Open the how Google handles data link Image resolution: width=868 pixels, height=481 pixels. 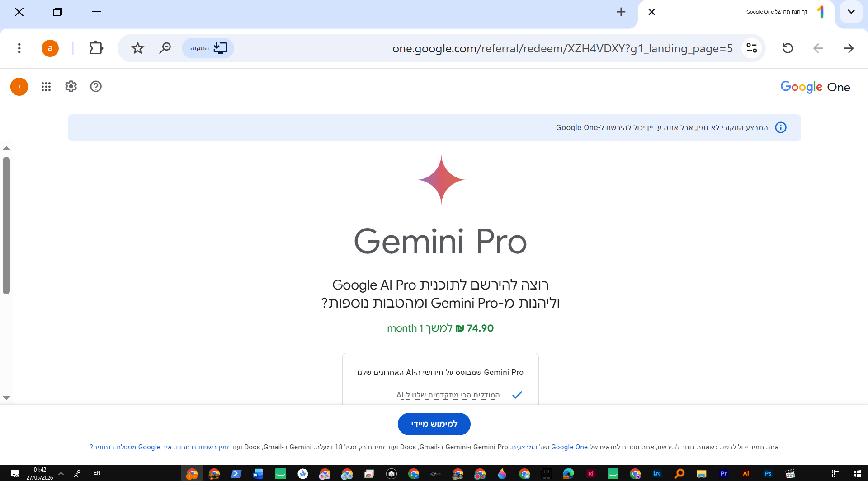[x=131, y=447]
